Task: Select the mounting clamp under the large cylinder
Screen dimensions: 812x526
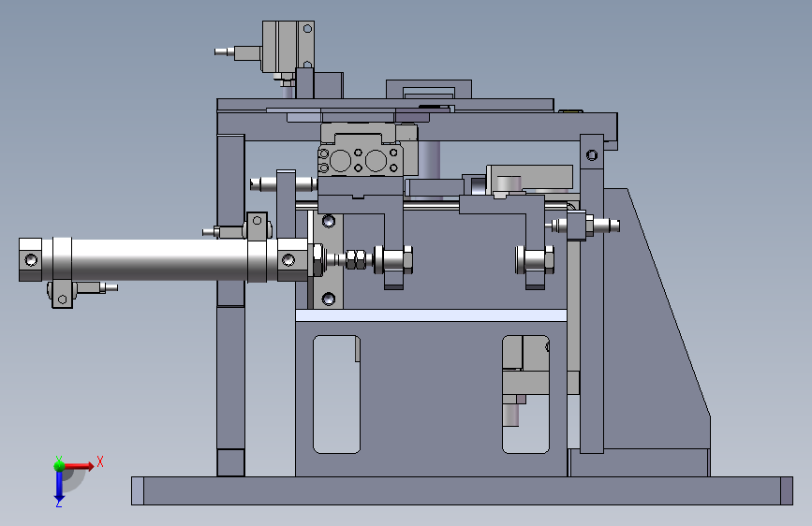Action: 62,295
